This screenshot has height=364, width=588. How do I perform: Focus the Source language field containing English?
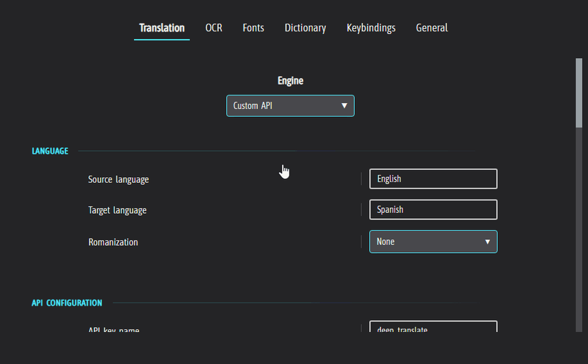click(x=433, y=179)
